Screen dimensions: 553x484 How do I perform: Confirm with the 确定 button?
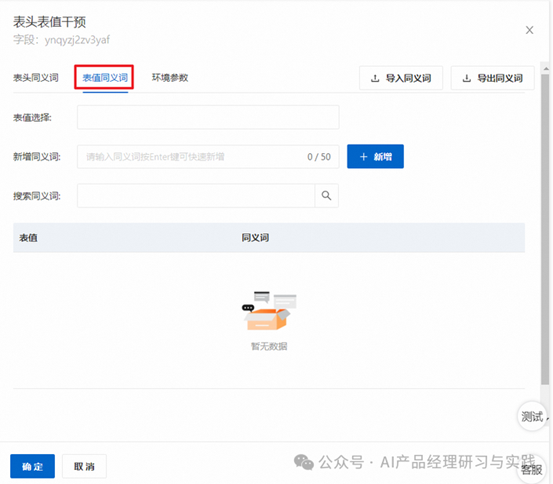(32, 466)
